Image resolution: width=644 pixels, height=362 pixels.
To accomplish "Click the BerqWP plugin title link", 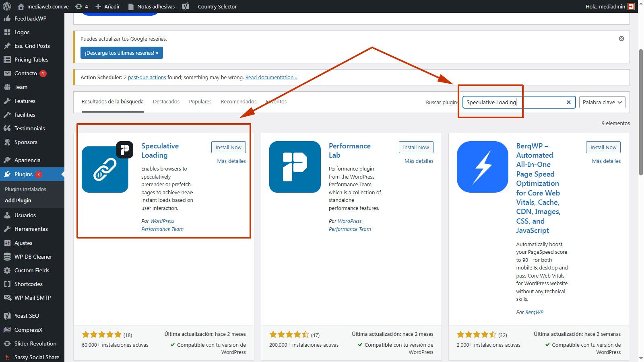I will tap(539, 188).
